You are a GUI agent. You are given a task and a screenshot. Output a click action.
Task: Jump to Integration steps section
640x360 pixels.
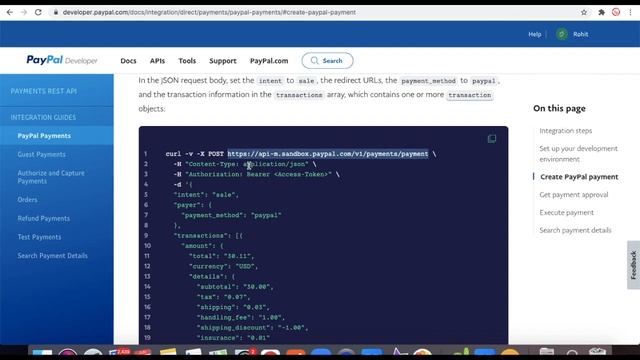pyautogui.click(x=565, y=131)
